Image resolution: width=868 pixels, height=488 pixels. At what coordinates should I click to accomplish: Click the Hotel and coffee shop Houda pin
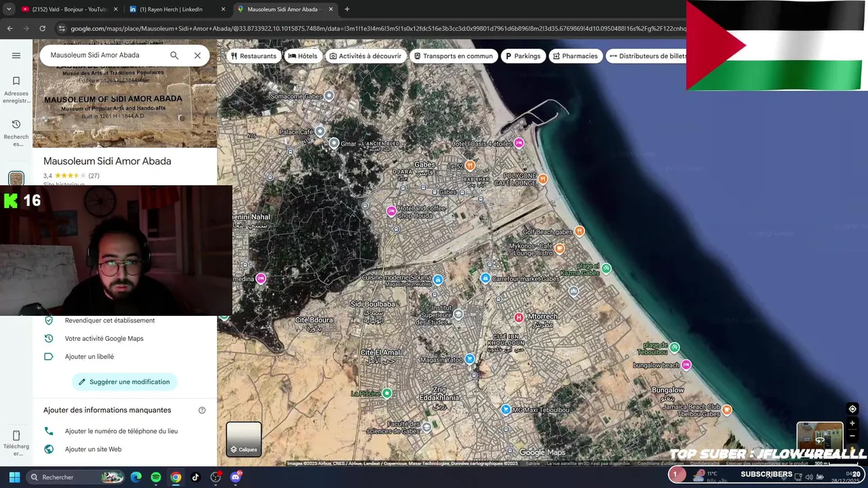[x=391, y=211]
